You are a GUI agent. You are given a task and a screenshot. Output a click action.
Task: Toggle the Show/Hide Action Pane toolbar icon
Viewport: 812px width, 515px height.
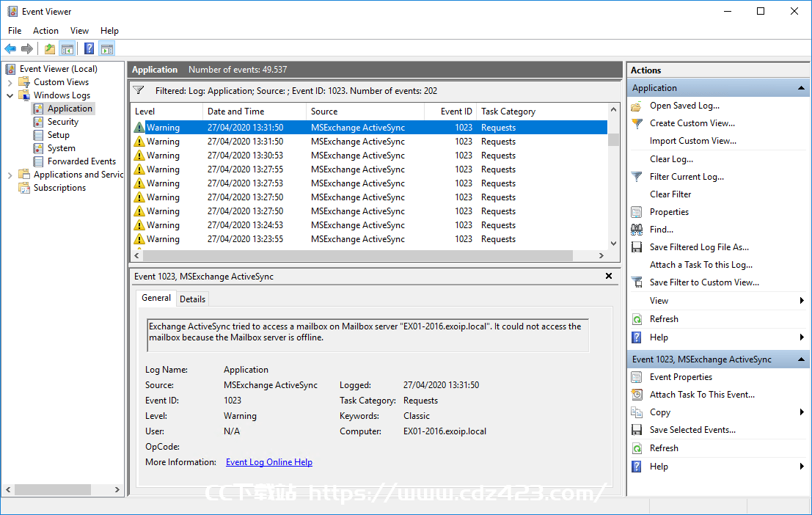pyautogui.click(x=107, y=48)
